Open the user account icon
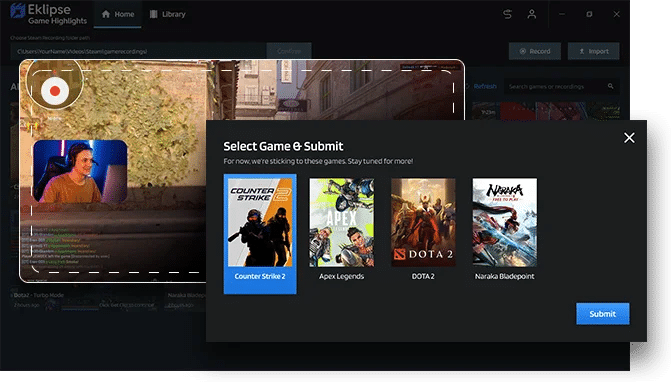 click(531, 14)
